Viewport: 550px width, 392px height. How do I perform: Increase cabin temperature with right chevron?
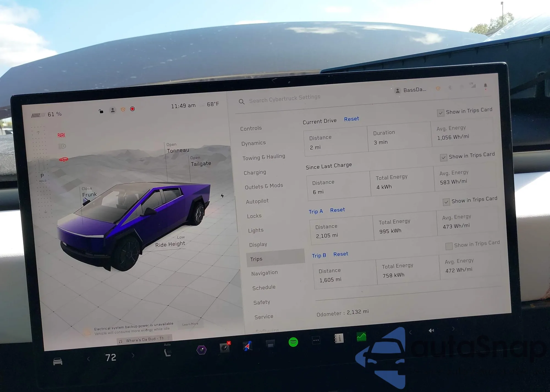[133, 355]
